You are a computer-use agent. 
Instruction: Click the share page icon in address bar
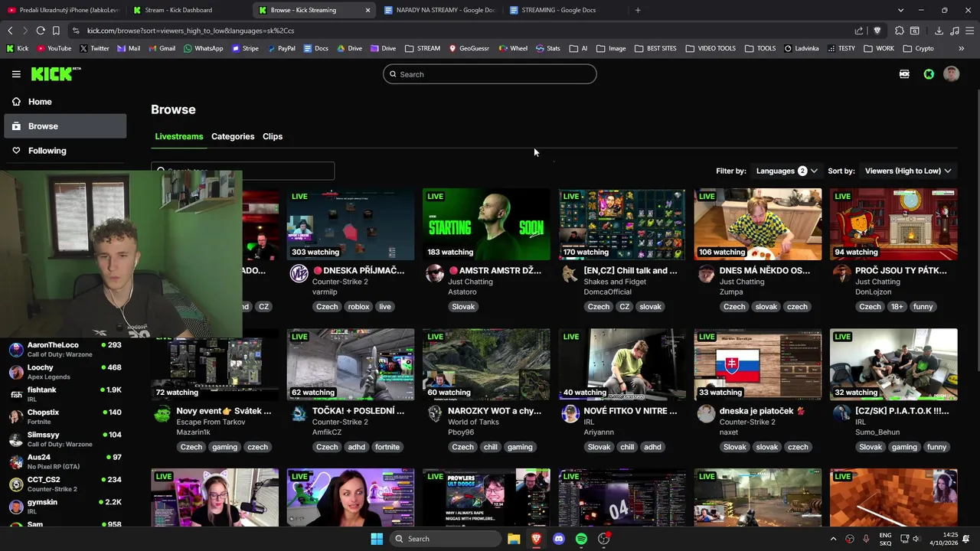[x=859, y=31]
